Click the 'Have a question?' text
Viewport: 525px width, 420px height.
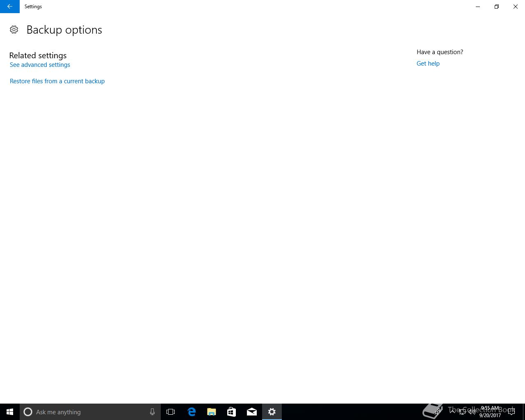440,52
